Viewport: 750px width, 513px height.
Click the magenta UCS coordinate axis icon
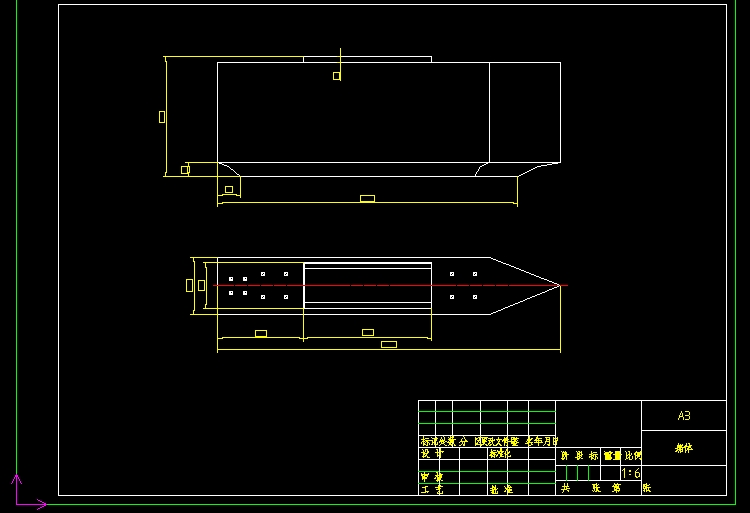29,491
